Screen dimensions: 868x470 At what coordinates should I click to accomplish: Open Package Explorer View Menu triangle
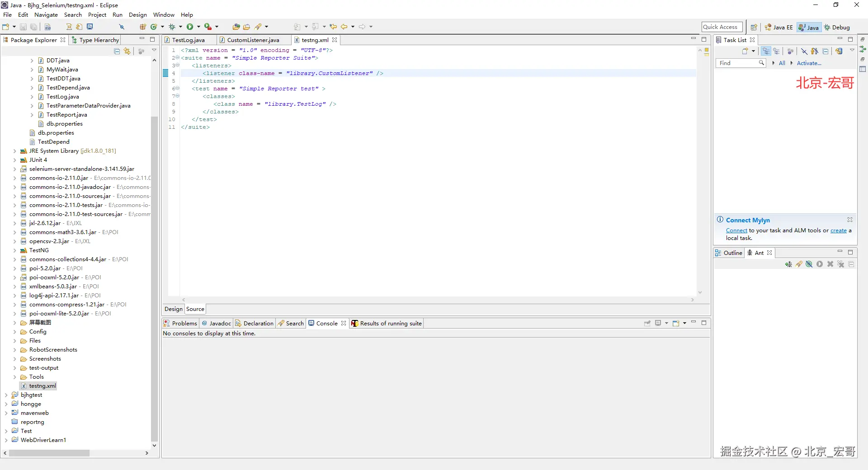click(x=154, y=51)
